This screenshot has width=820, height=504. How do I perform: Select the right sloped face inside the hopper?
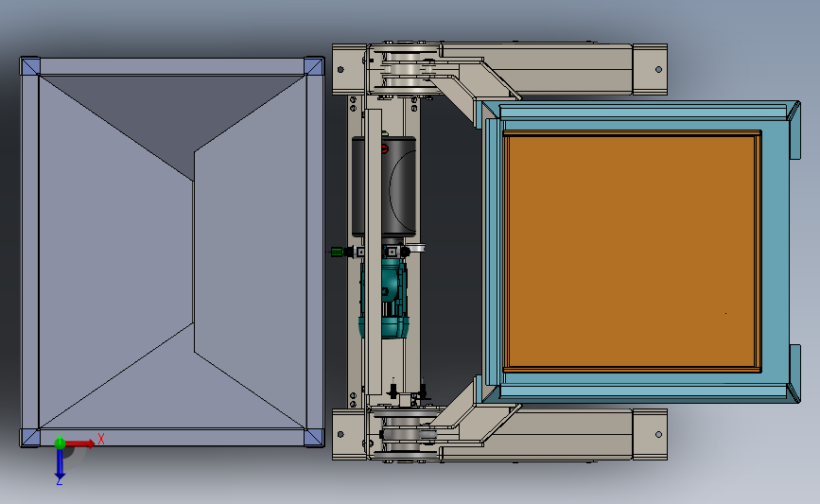[x=250, y=251]
